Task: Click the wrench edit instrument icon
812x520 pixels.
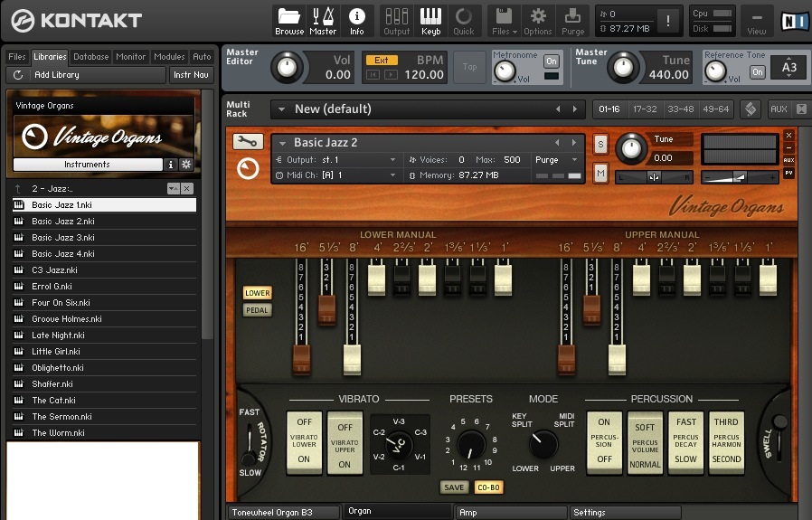Action: 248,141
